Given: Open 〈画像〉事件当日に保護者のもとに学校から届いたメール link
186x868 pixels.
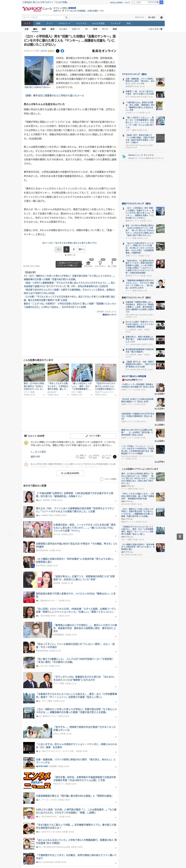Looking at the screenshot, I should [54, 96].
